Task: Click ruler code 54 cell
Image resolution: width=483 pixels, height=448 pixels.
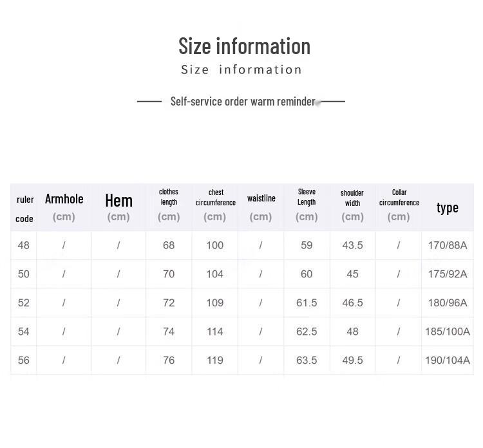Action: click(x=24, y=331)
